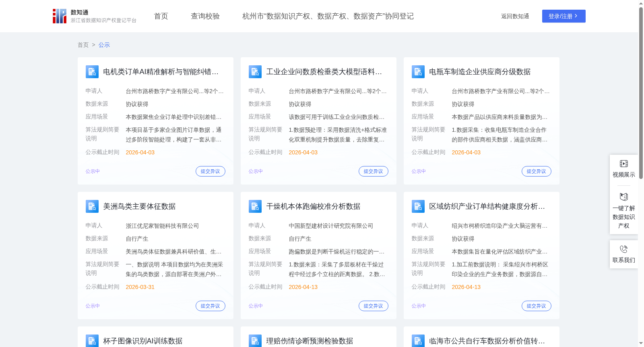Click applicant 浙江优尼家智能科技有限公司
Screen dimensions: 644x347
(x=162, y=226)
